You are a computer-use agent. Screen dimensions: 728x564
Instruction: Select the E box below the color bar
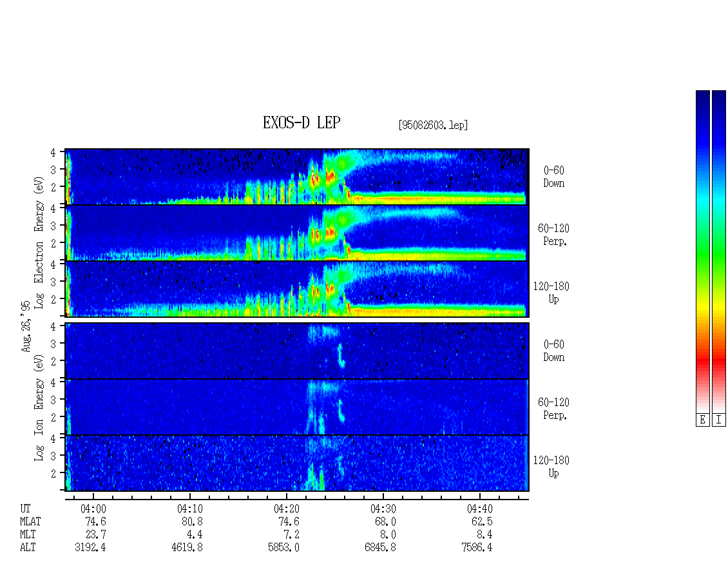click(702, 420)
